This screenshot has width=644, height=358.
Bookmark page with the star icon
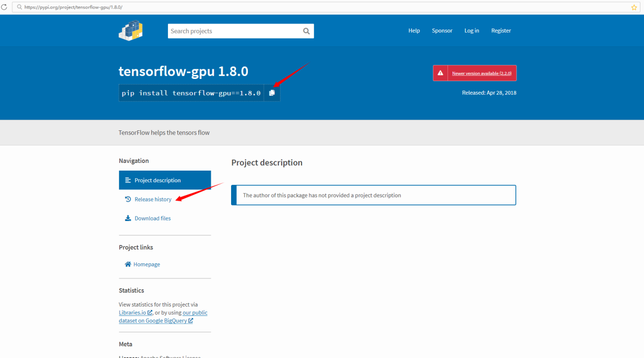coord(634,7)
